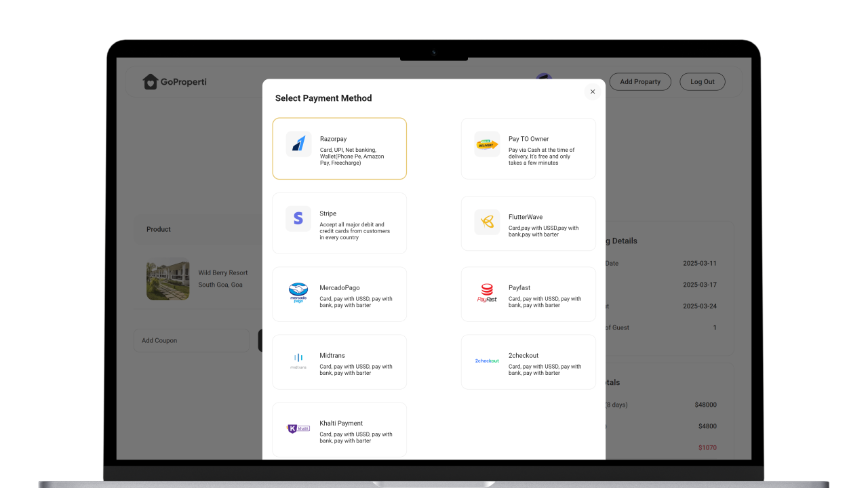Pick the Pay TO Owner title
This screenshot has height=488, width=868.
coord(529,139)
